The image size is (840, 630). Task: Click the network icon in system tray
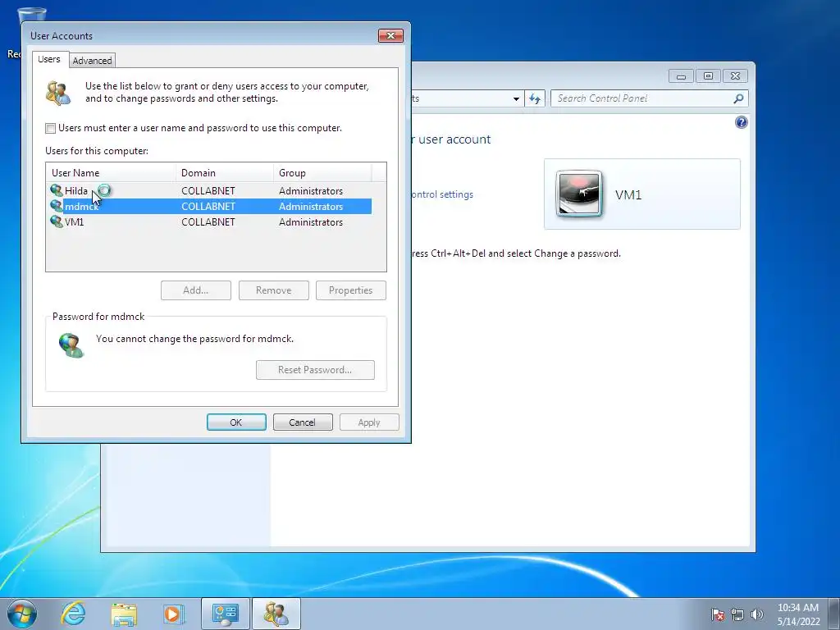737,614
